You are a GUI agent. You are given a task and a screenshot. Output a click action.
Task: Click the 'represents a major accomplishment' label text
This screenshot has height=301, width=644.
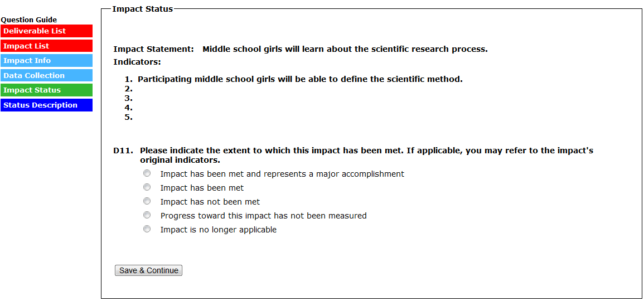(282, 174)
